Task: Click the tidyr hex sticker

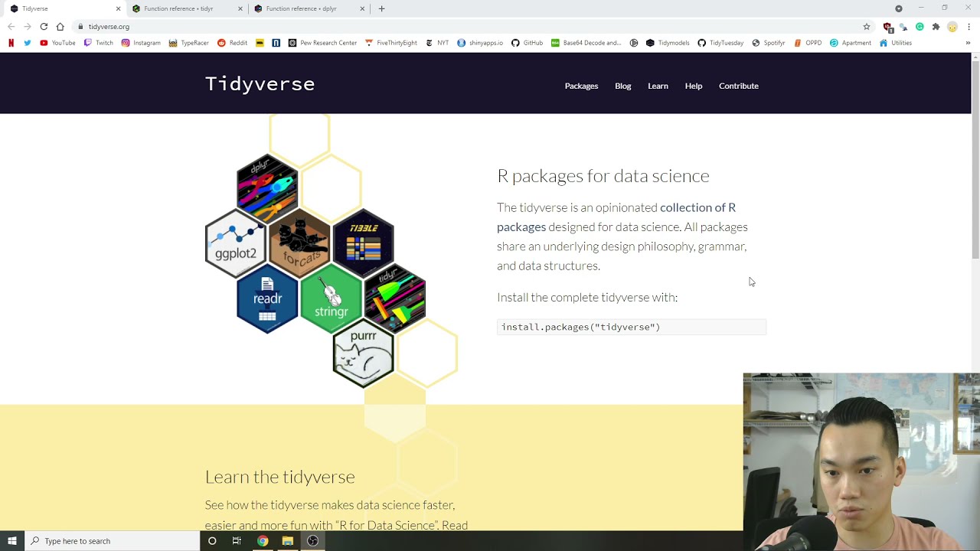Action: point(395,299)
